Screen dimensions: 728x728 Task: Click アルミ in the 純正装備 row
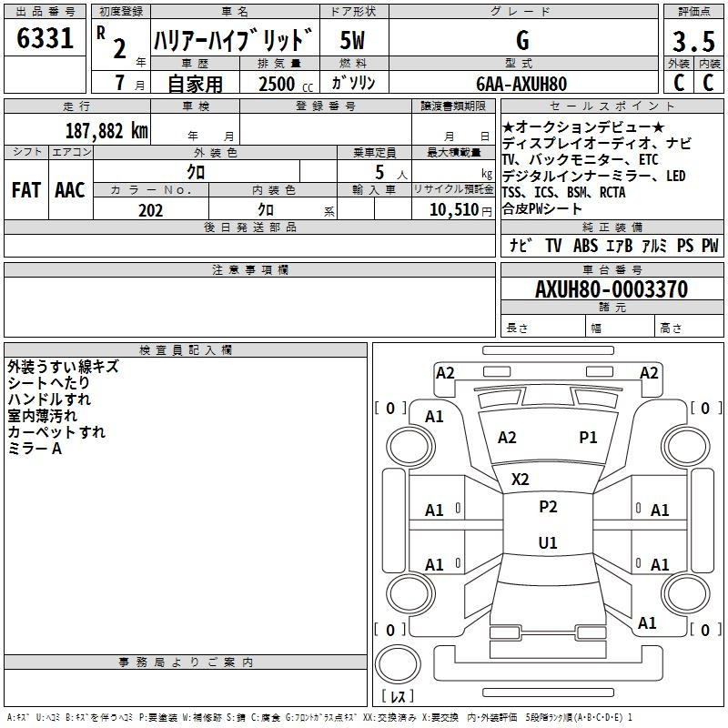(654, 246)
